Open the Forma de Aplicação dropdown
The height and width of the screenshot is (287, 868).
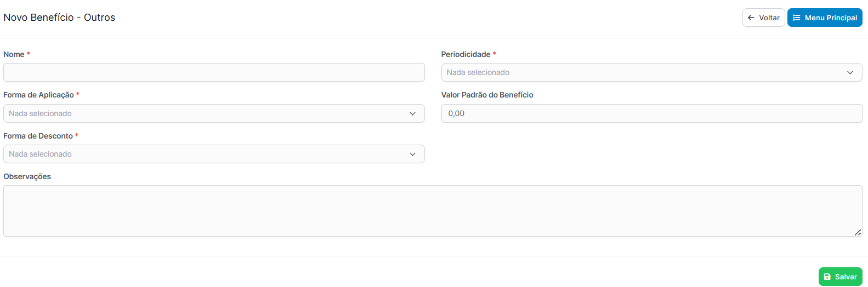pyautogui.click(x=214, y=113)
